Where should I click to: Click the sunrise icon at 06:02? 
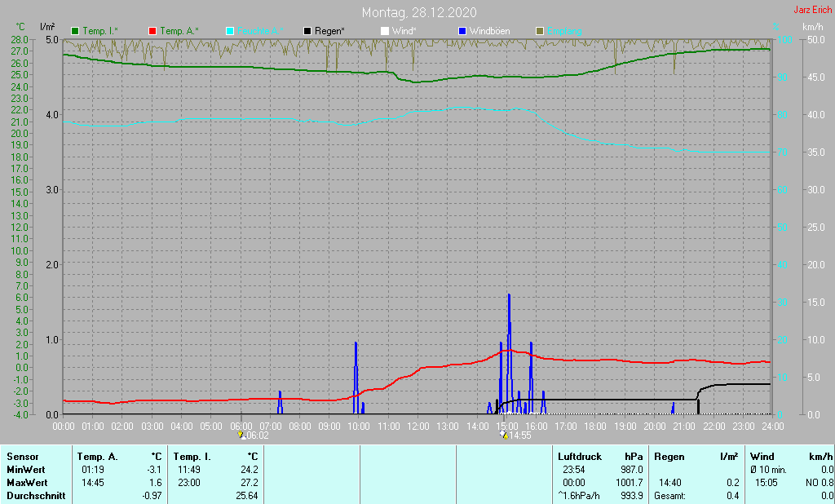241,435
